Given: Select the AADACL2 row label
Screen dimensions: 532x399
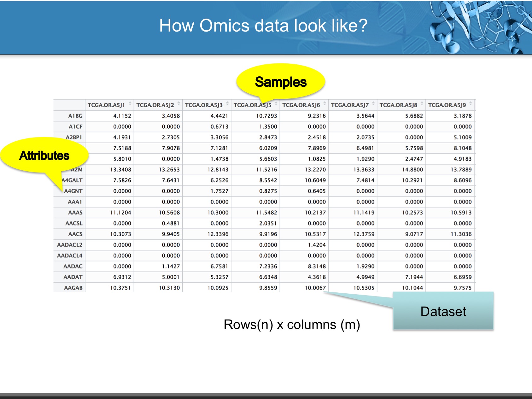Looking at the screenshot, I should [x=70, y=245].
